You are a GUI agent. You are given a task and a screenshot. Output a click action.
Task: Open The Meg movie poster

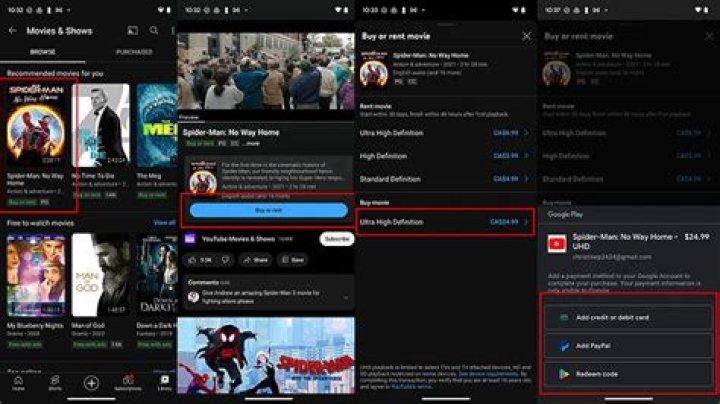157,125
